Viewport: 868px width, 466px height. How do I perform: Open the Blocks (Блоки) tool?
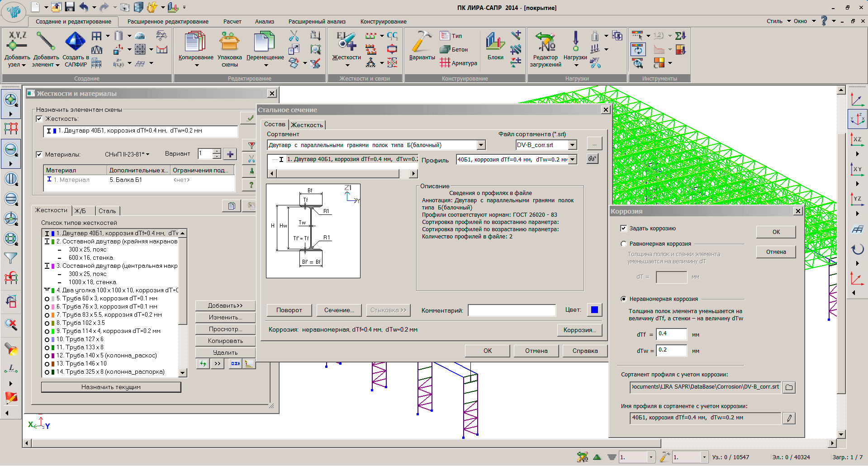tap(495, 42)
